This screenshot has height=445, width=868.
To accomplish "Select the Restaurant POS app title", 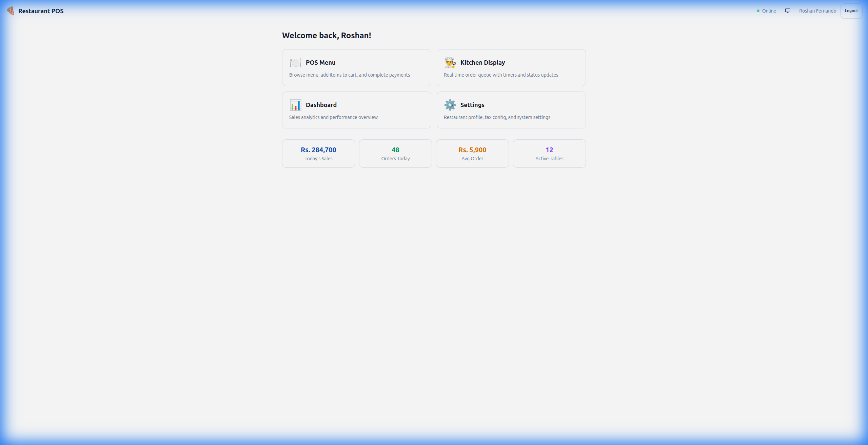I will click(41, 11).
